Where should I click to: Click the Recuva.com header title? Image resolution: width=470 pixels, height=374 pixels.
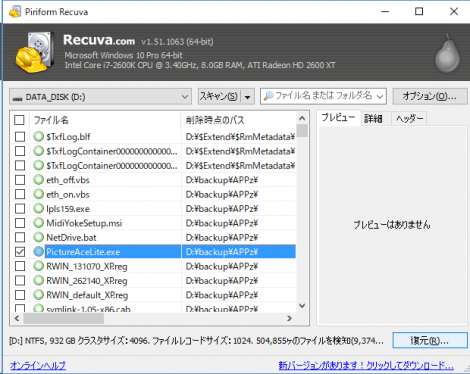click(99, 40)
